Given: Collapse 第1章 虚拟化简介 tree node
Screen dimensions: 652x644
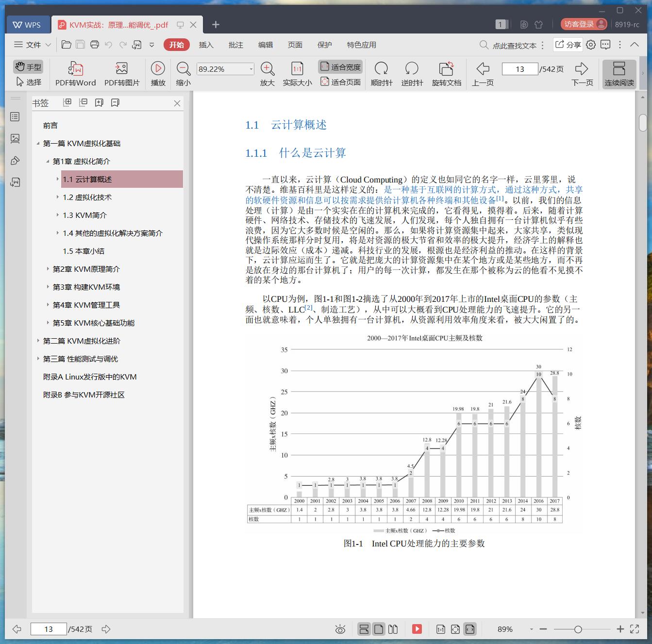Looking at the screenshot, I should 48,161.
